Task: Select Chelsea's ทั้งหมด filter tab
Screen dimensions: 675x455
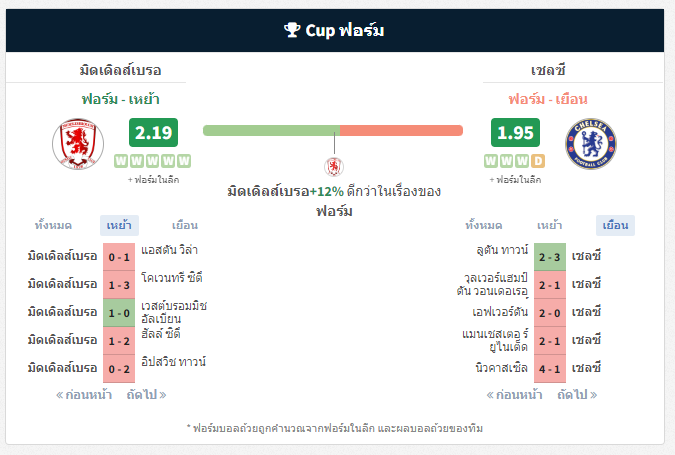Action: (x=484, y=226)
